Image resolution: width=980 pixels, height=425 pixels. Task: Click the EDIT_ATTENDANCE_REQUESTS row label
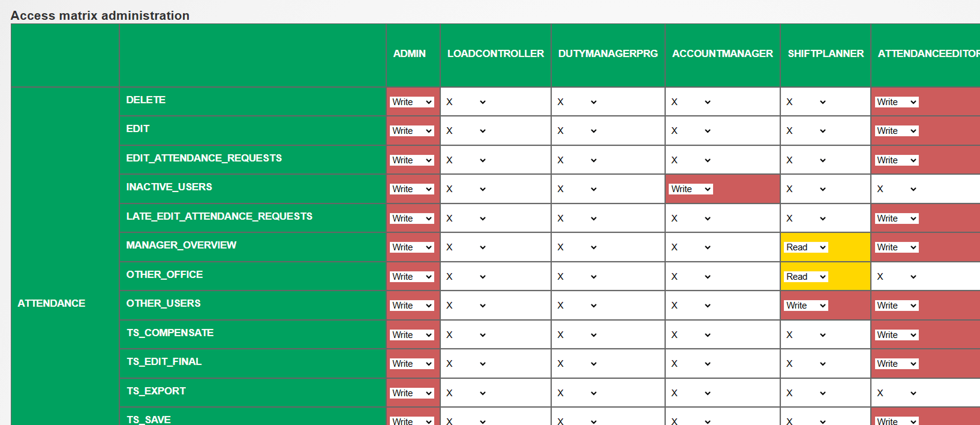coord(204,158)
